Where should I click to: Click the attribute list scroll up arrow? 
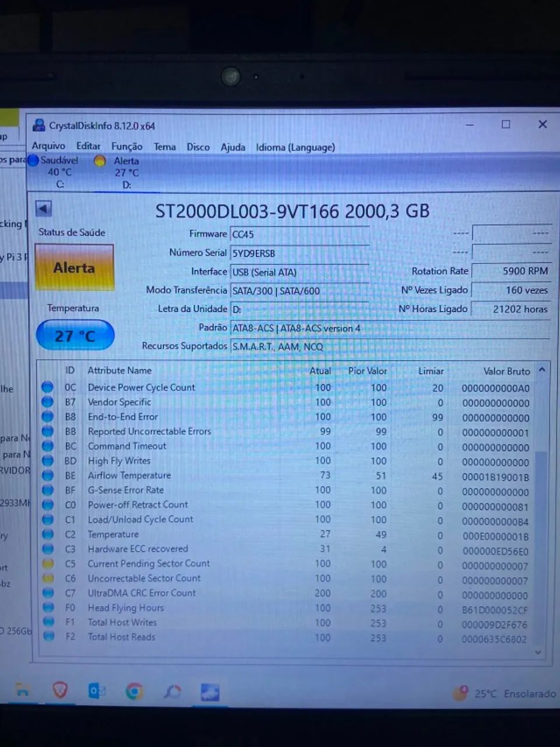click(x=542, y=370)
